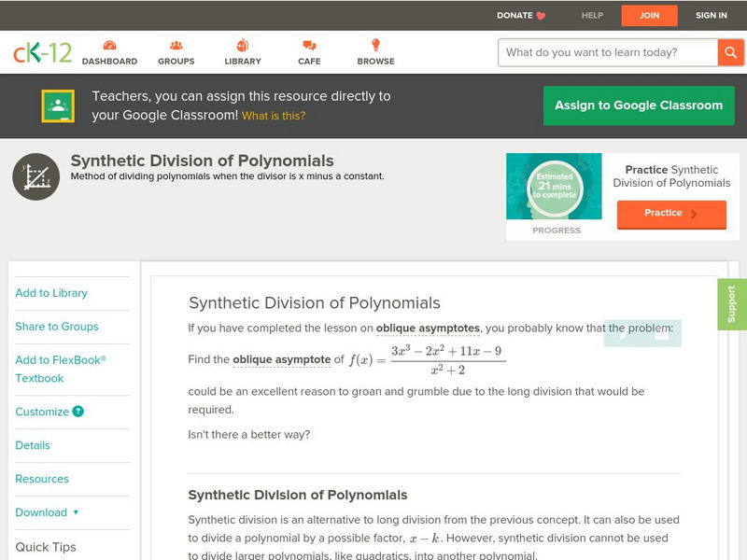
Task: Expand the Download options
Action: 42,512
